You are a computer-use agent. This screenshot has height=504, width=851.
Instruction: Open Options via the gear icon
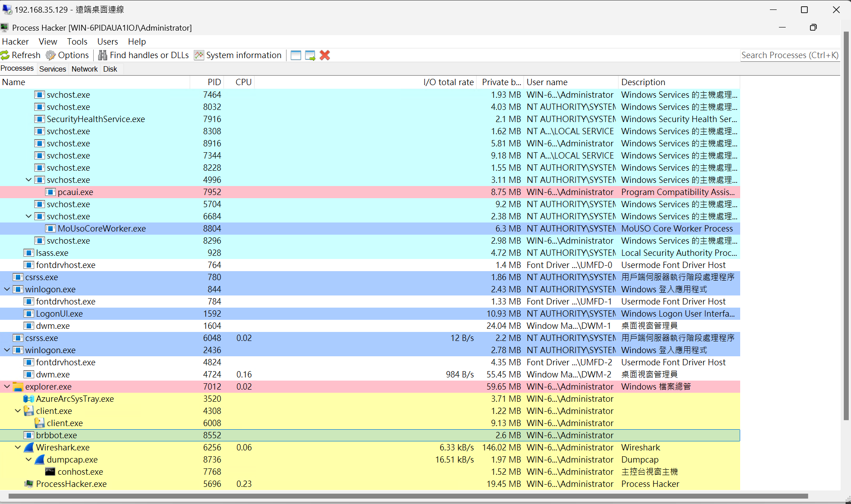50,55
